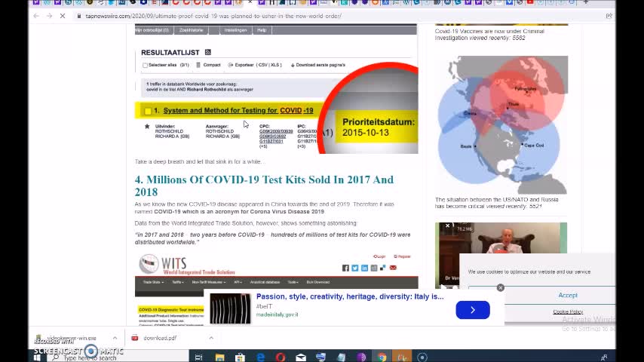This screenshot has height=362, width=644.
Task: Expand the Non-Tariff Measures dropdown
Action: 209,282
